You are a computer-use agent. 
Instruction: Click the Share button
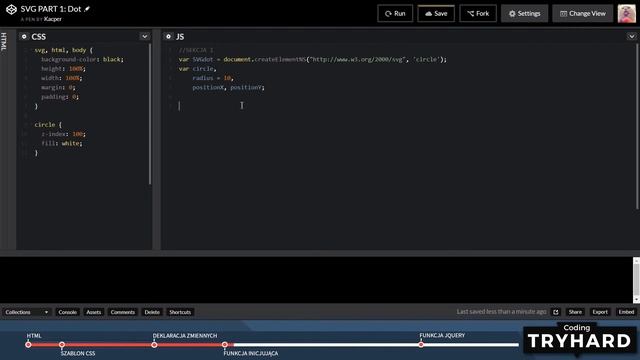[x=575, y=312]
